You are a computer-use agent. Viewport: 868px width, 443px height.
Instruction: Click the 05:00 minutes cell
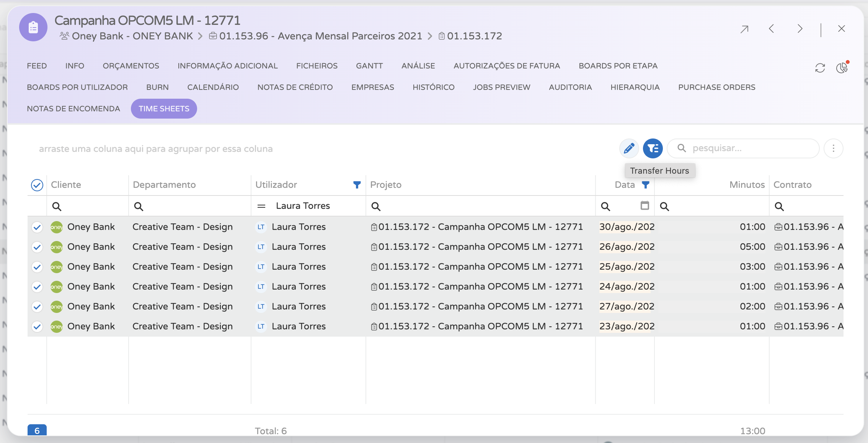[712, 247]
